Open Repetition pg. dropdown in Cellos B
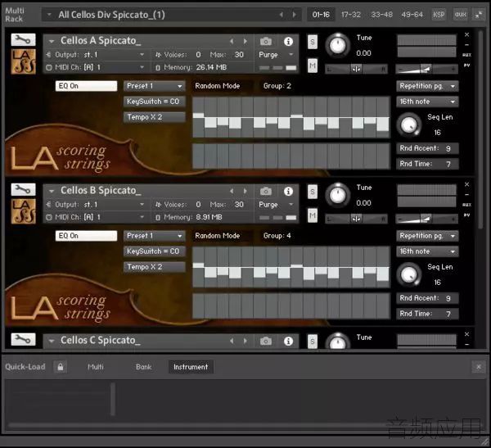 pos(427,236)
